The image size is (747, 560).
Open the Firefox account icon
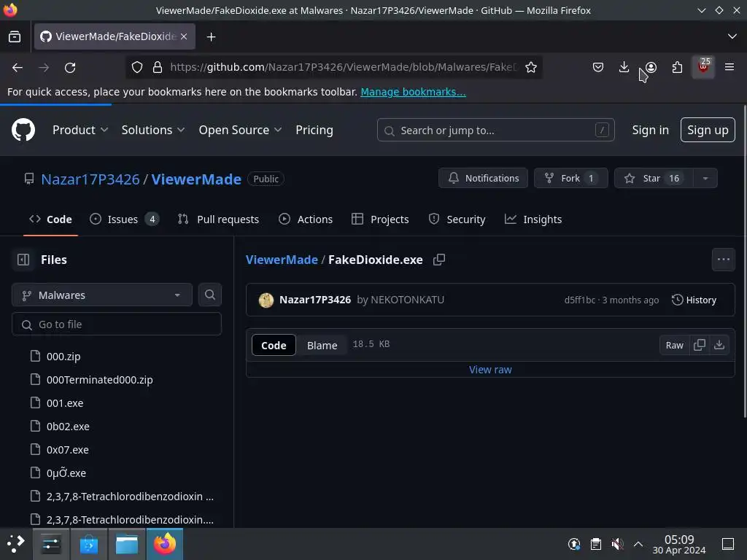point(651,67)
